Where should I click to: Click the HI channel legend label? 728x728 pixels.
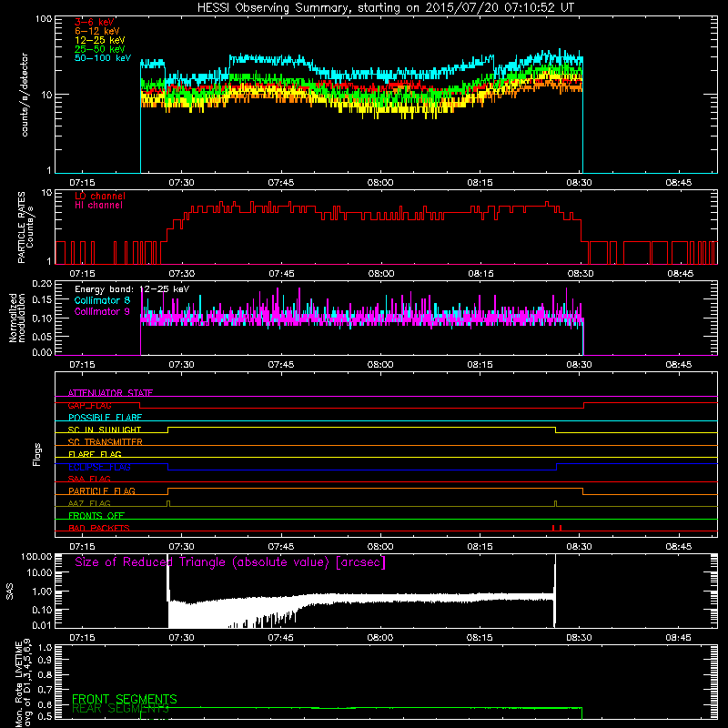click(x=98, y=206)
